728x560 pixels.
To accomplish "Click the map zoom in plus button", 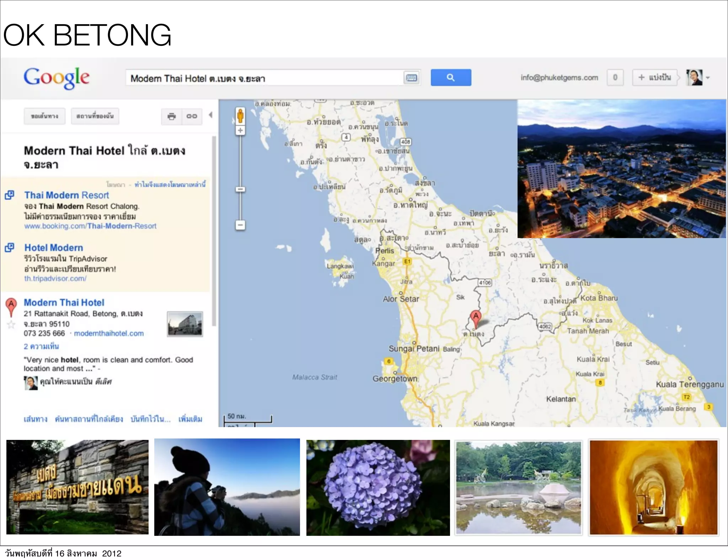I will coord(240,130).
